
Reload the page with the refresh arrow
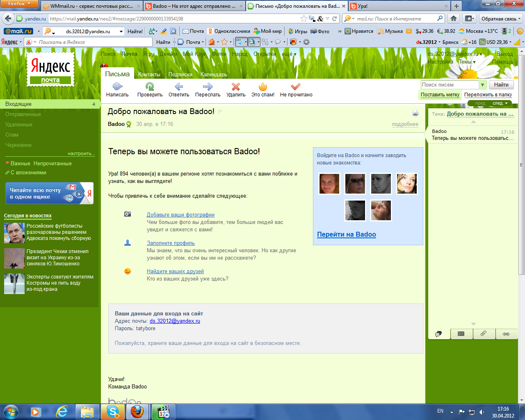tap(335, 18)
